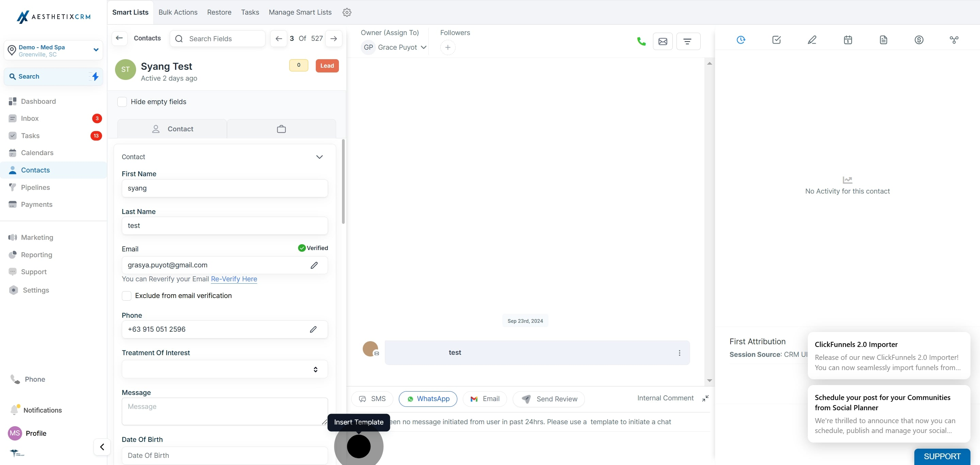The width and height of the screenshot is (980, 465).
Task: Select the Contact details tab
Action: coord(172,129)
